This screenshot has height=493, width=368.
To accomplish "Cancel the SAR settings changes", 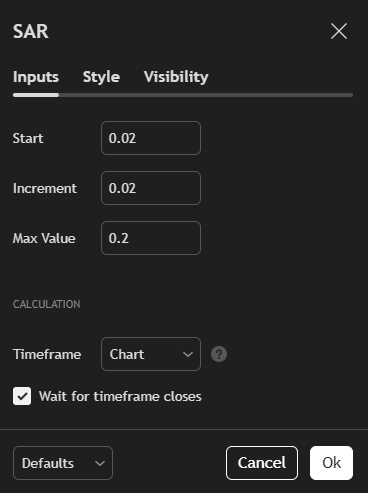I will point(262,463).
